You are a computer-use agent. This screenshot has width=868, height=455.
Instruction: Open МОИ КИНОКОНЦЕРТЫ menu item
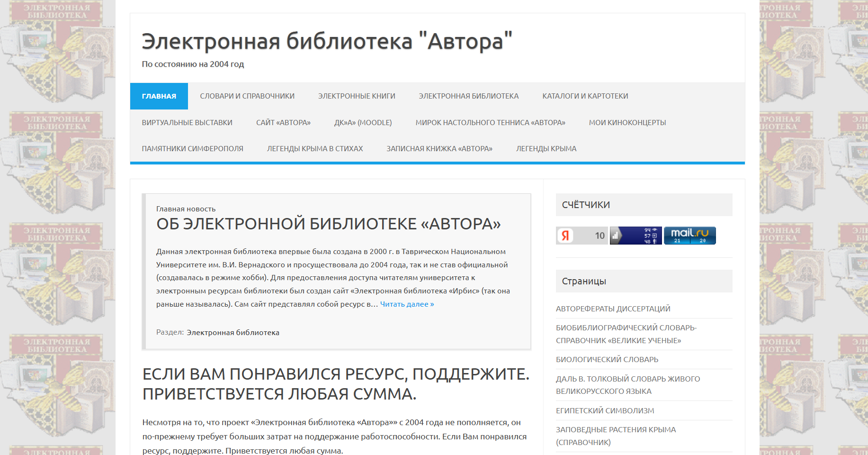(627, 123)
